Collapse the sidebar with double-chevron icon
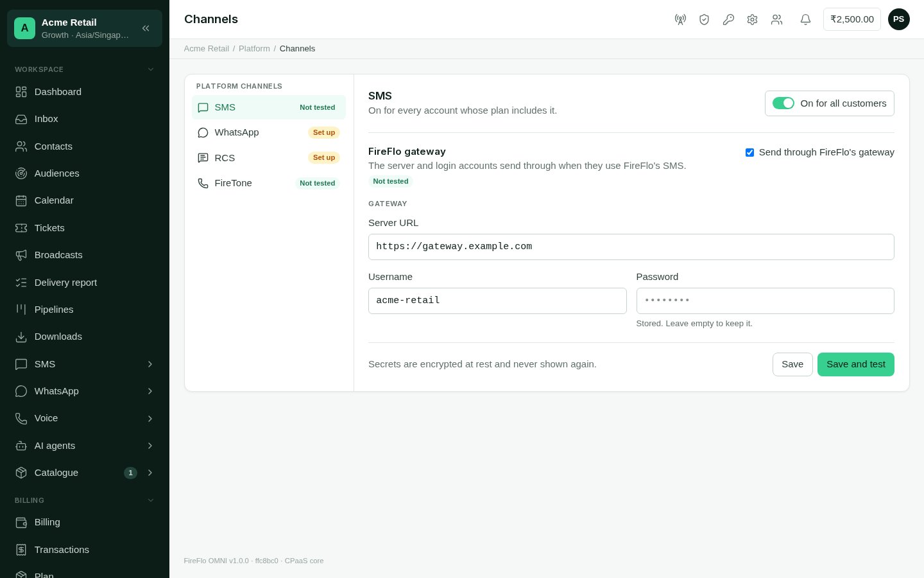Image resolution: width=924 pixels, height=578 pixels. click(146, 28)
